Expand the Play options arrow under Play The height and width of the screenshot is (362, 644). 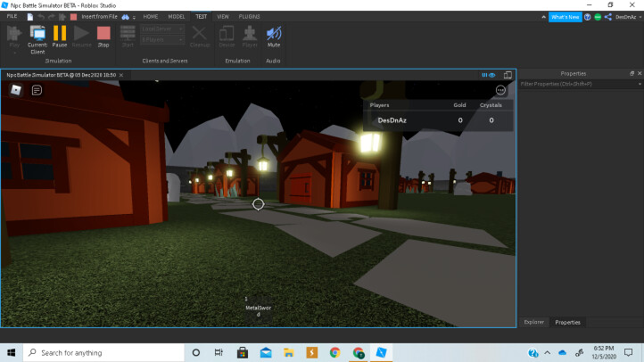[14, 53]
